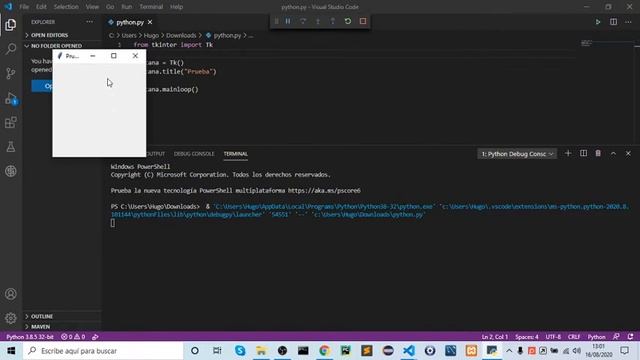
Task: Expand the Outline section
Action: point(62,316)
